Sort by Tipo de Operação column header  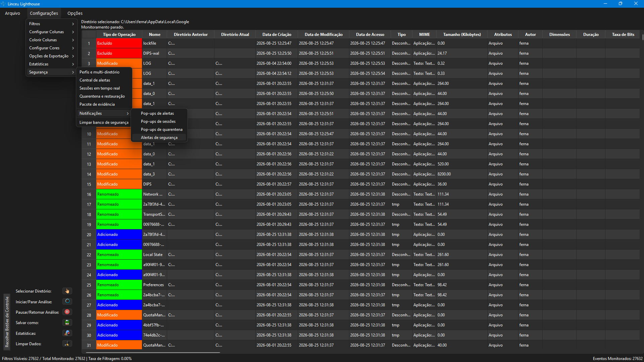click(x=119, y=34)
